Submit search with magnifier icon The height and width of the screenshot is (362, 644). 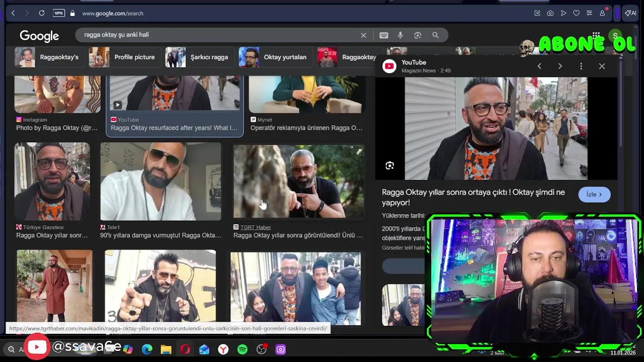click(436, 35)
